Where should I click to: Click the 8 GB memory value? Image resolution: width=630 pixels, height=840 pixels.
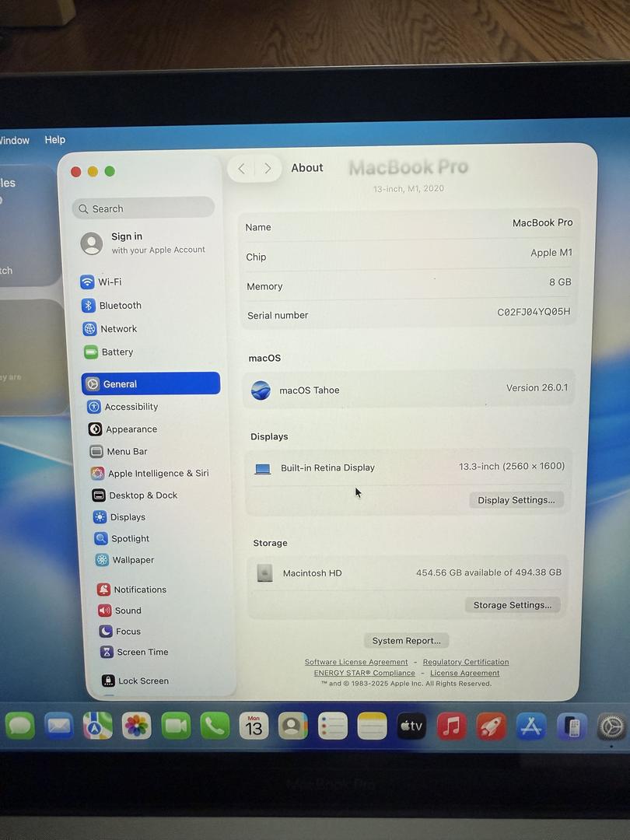pyautogui.click(x=560, y=282)
